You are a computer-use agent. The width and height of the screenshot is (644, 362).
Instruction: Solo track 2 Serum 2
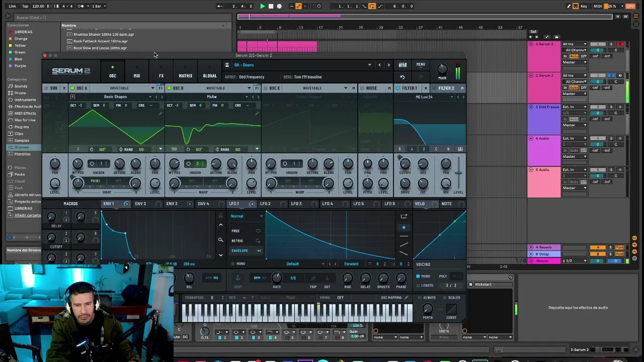click(611, 75)
